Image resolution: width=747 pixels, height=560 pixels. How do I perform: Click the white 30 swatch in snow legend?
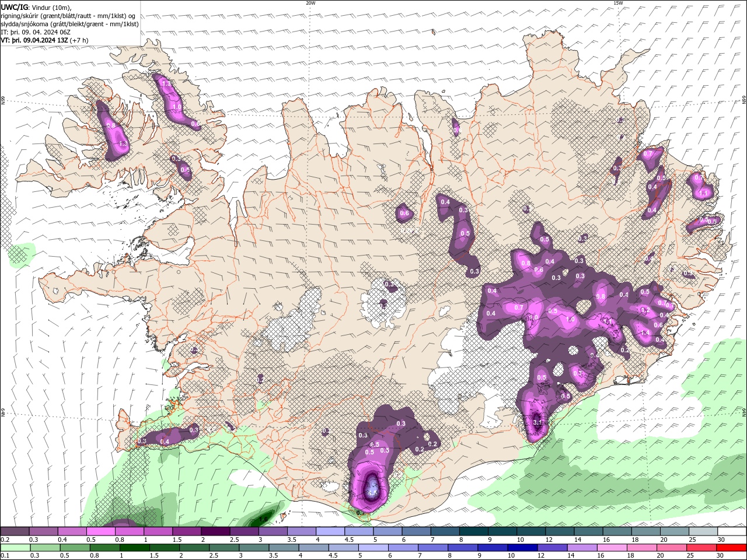pyautogui.click(x=733, y=531)
